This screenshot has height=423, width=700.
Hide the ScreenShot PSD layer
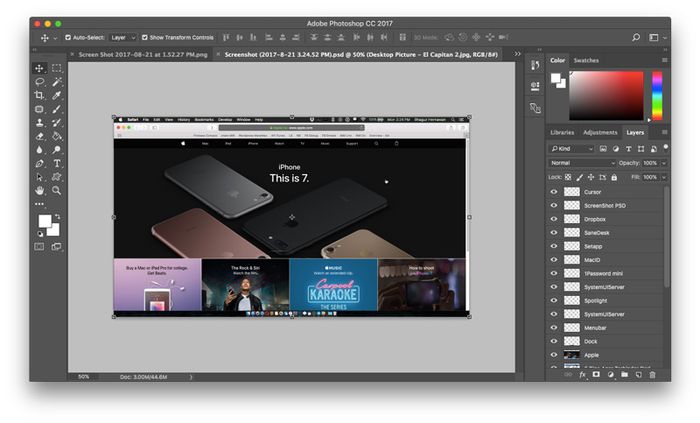click(554, 205)
